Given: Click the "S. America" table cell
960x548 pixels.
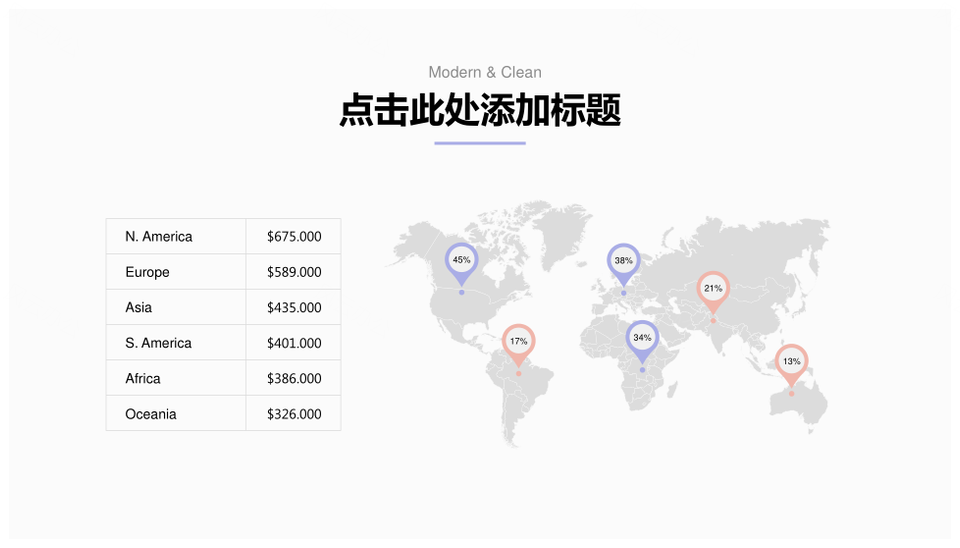Looking at the screenshot, I should 176,343.
